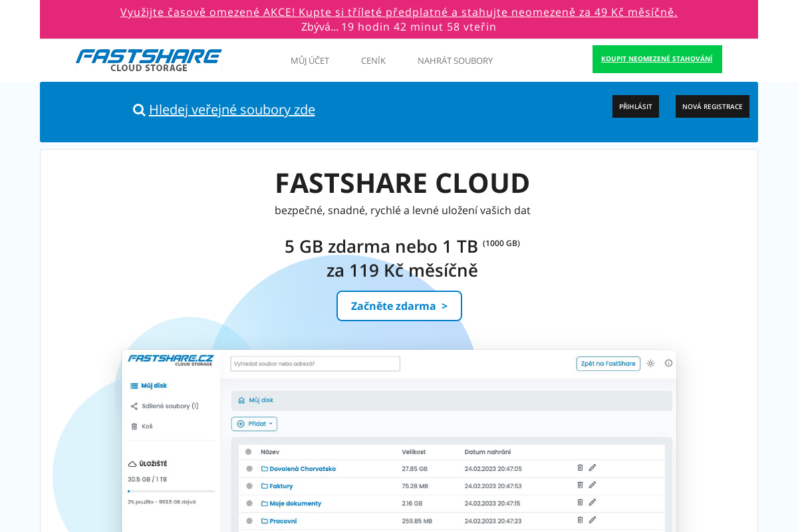Edit Dovolená Chorvatsko with its pencil icon
This screenshot has width=798, height=532.
pyautogui.click(x=592, y=467)
